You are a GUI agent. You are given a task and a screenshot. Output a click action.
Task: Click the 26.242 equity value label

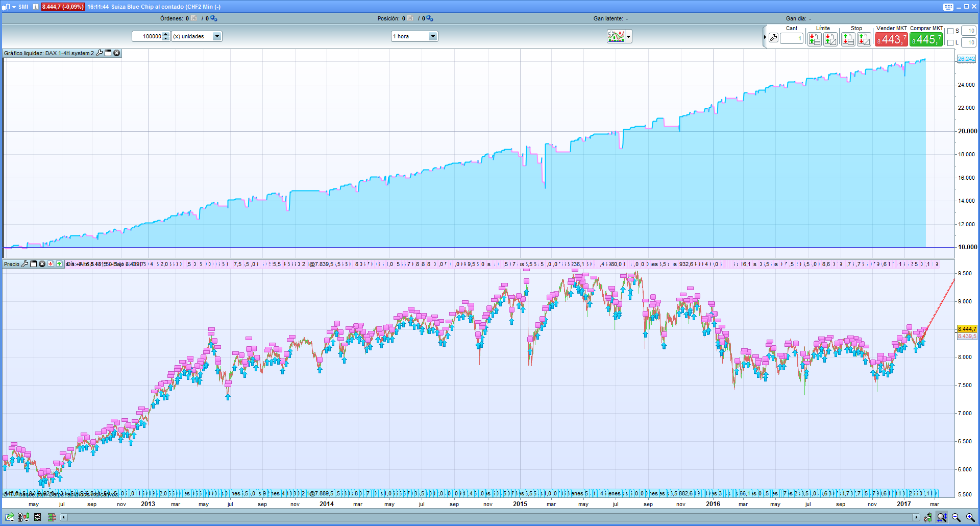click(x=966, y=59)
